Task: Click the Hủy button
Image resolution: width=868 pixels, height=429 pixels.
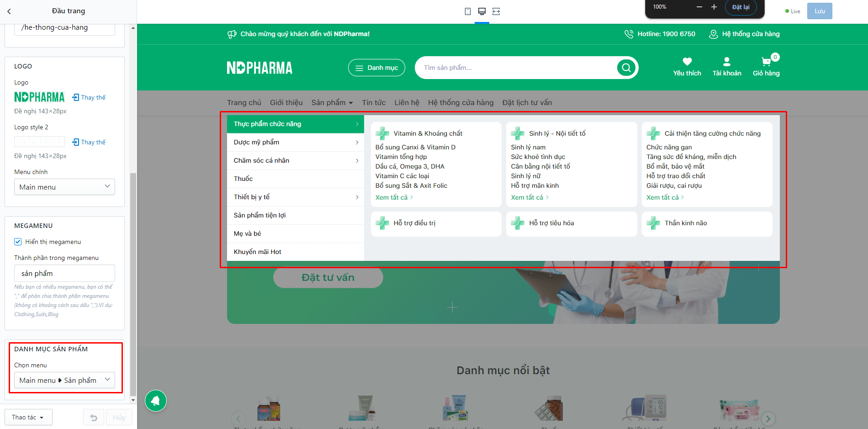Action: (119, 417)
